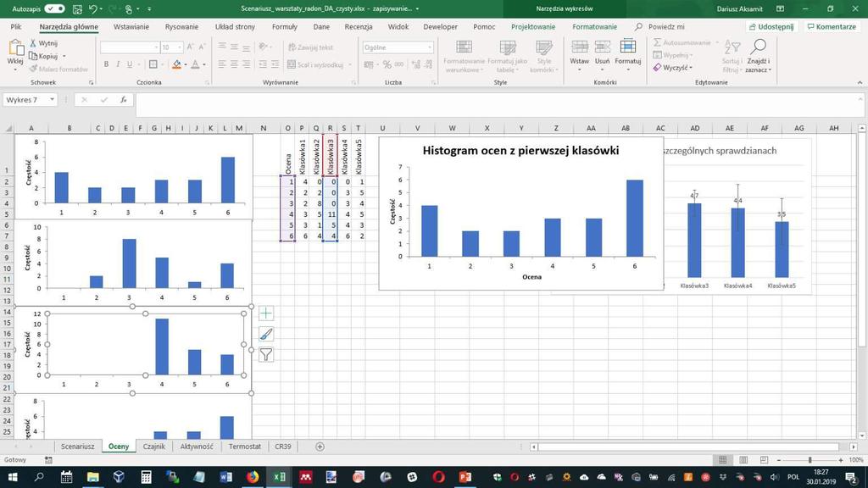868x488 pixels.
Task: Select column header V
Action: point(417,128)
